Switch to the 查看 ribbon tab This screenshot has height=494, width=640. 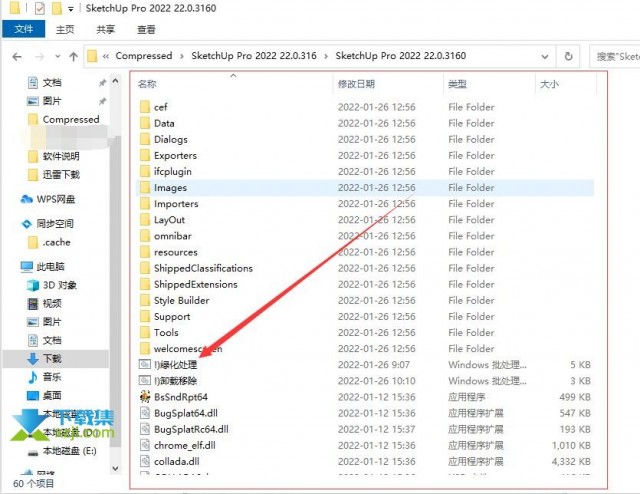146,29
